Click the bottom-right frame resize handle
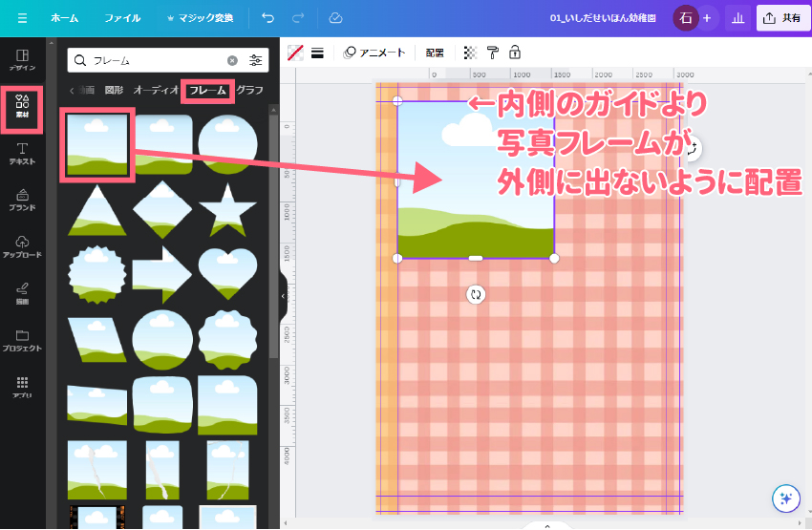 [x=554, y=258]
